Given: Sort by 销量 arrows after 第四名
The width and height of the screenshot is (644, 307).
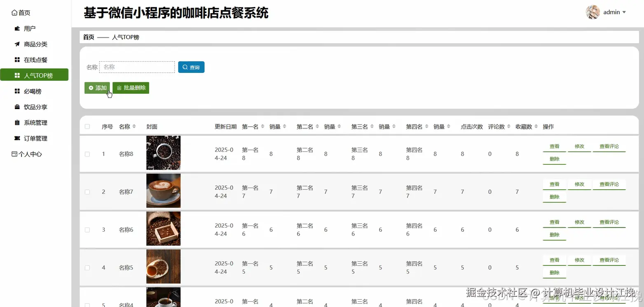Looking at the screenshot, I should [x=448, y=126].
